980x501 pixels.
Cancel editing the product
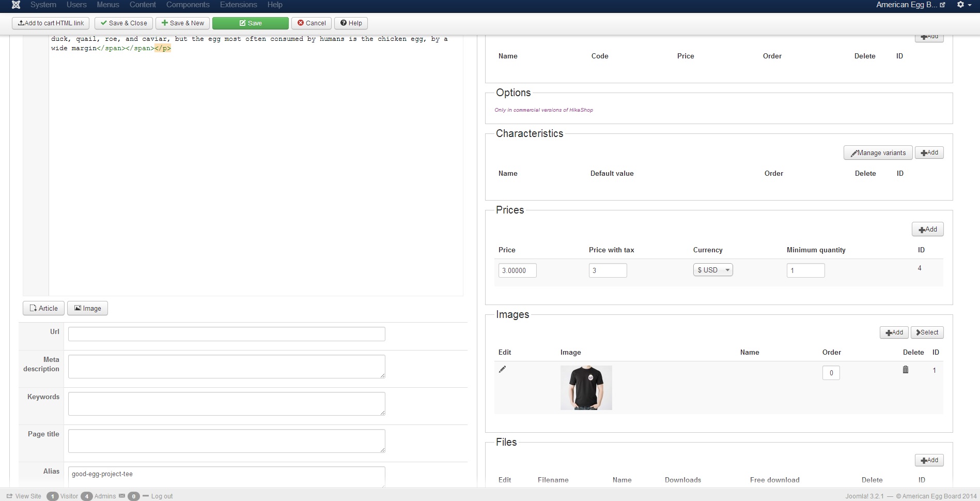[312, 23]
